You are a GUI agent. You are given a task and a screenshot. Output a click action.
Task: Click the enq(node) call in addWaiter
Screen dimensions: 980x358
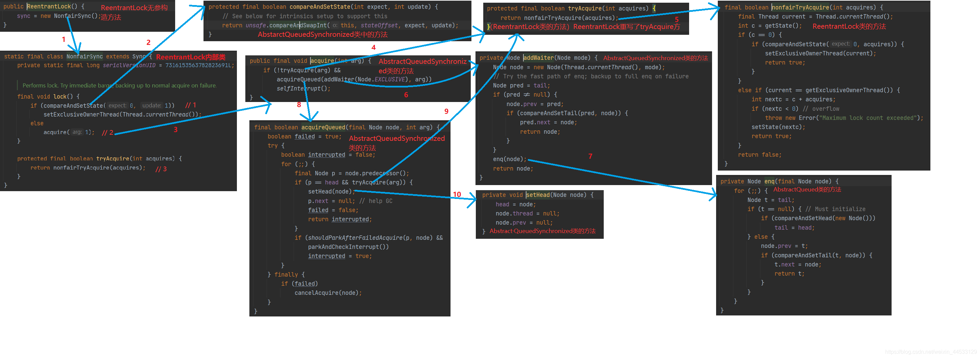[x=509, y=159]
